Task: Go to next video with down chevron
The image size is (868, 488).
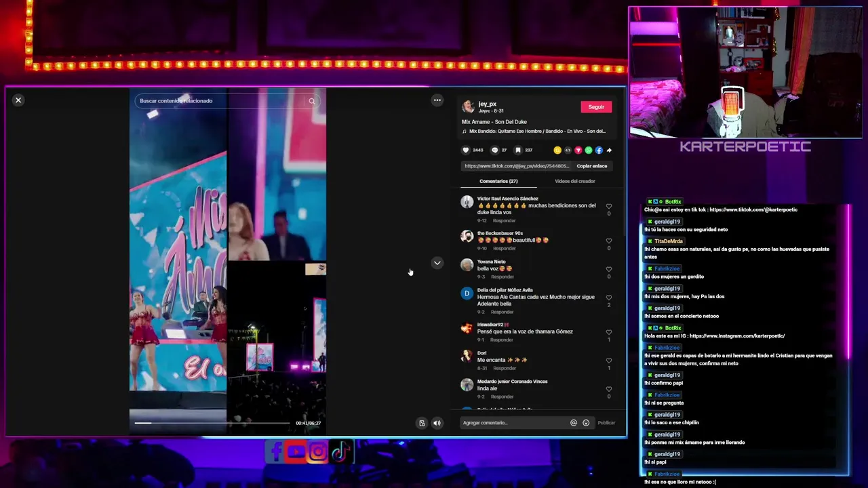Action: 437,263
